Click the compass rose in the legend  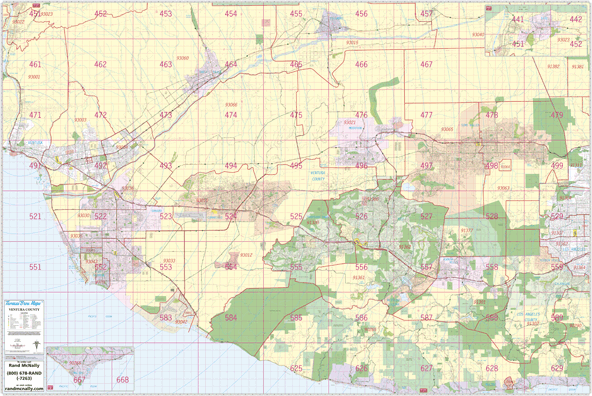[x=36, y=345]
